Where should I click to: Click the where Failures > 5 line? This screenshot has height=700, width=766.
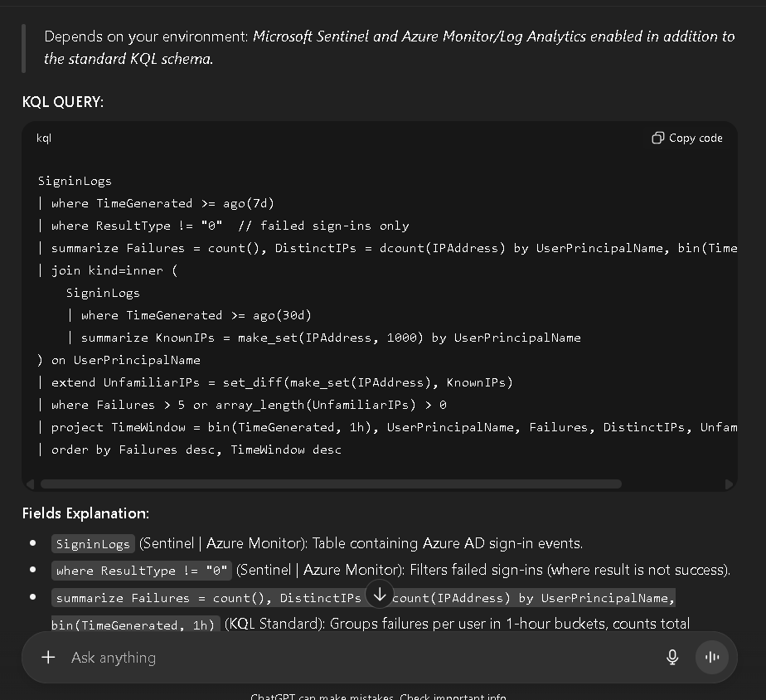pos(242,406)
